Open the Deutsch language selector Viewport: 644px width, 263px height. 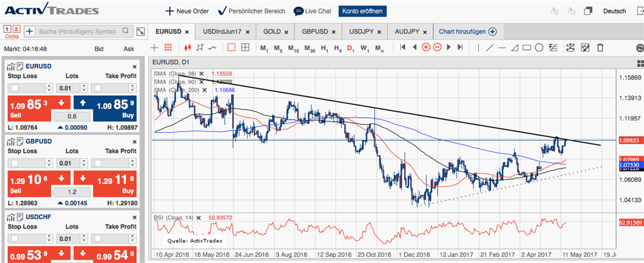coord(614,11)
